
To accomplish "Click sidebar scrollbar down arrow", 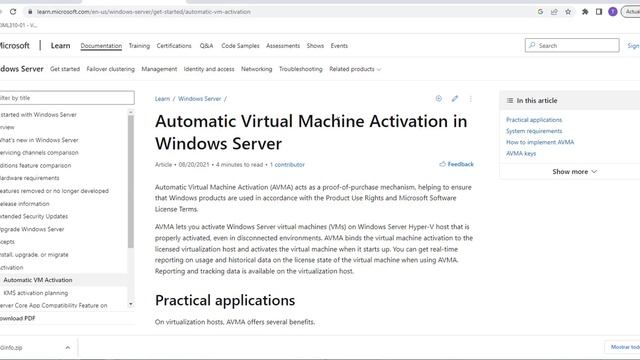I will pos(131,304).
